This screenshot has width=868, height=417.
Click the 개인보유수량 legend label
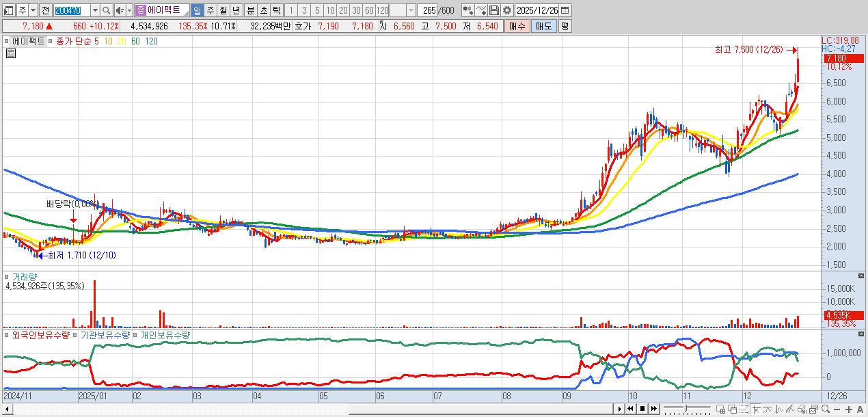[165, 335]
